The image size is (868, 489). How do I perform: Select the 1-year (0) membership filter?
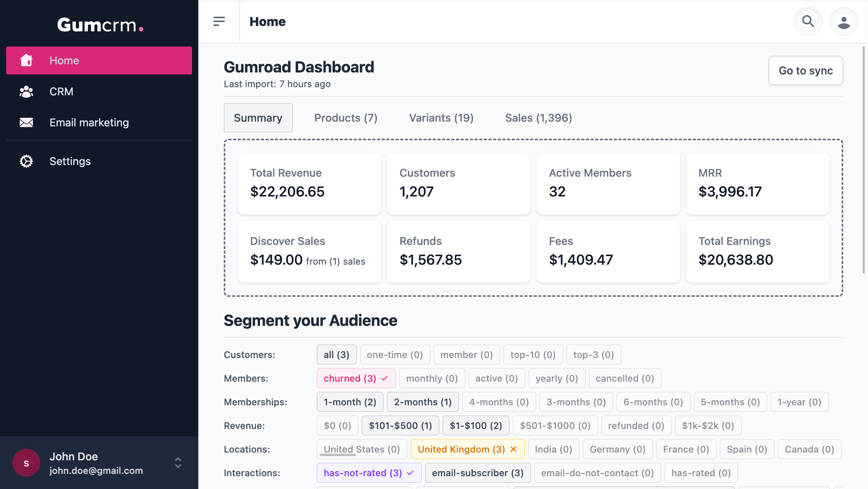tap(799, 402)
